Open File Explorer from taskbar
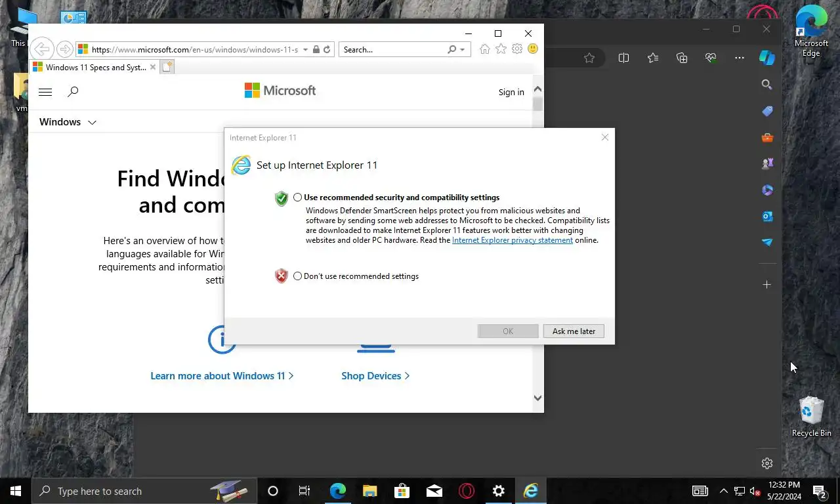Image resolution: width=840 pixels, height=504 pixels. point(369,491)
